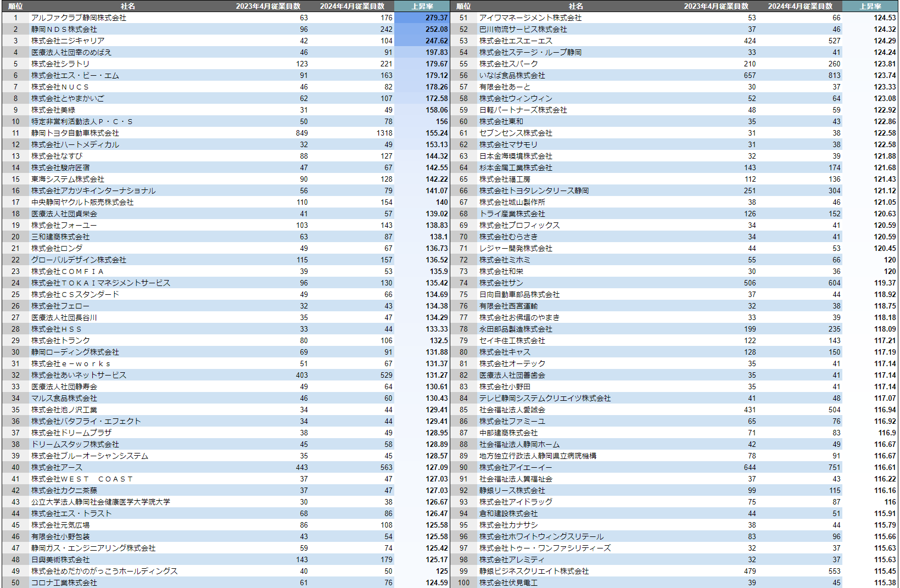Click 順位 header above rank 51
The image size is (900, 588).
[x=463, y=6]
